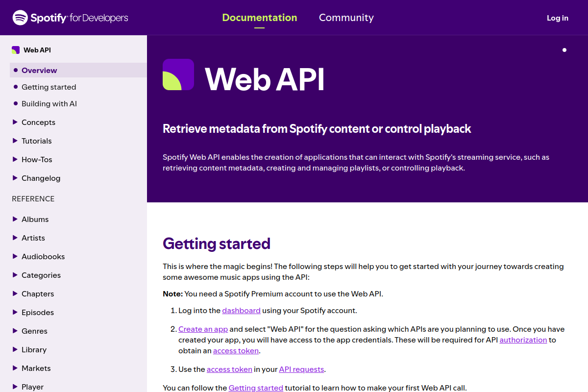Expand the Artists reference arrow
This screenshot has height=392, width=588.
15,238
